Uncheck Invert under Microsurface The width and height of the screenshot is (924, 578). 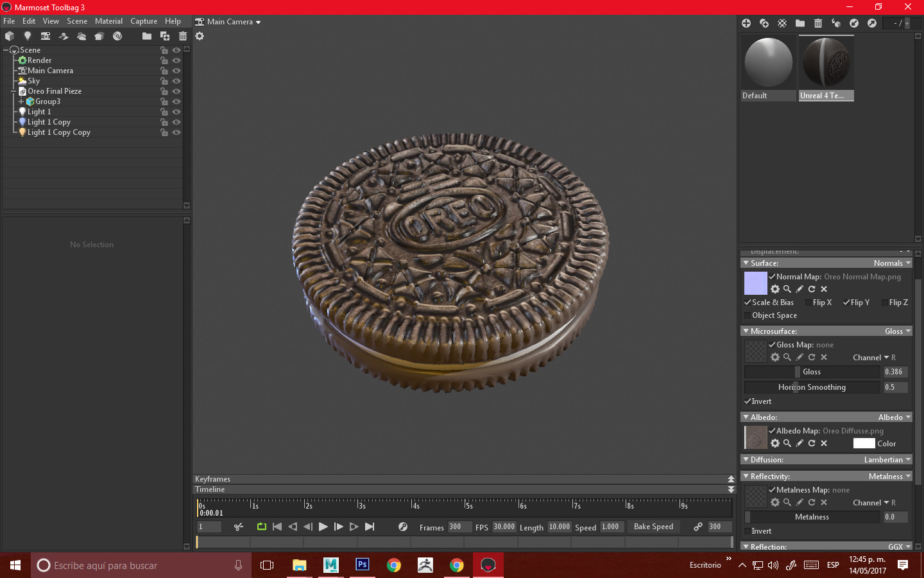pyautogui.click(x=748, y=401)
